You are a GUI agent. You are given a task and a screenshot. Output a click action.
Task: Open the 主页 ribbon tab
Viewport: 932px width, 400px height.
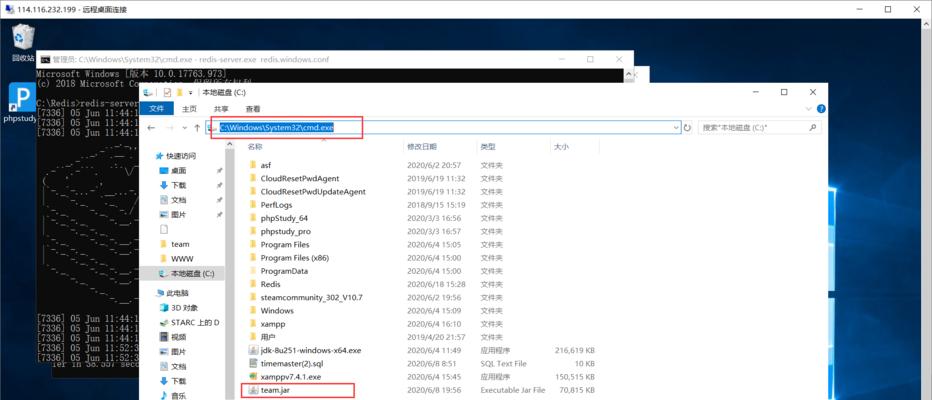point(190,109)
